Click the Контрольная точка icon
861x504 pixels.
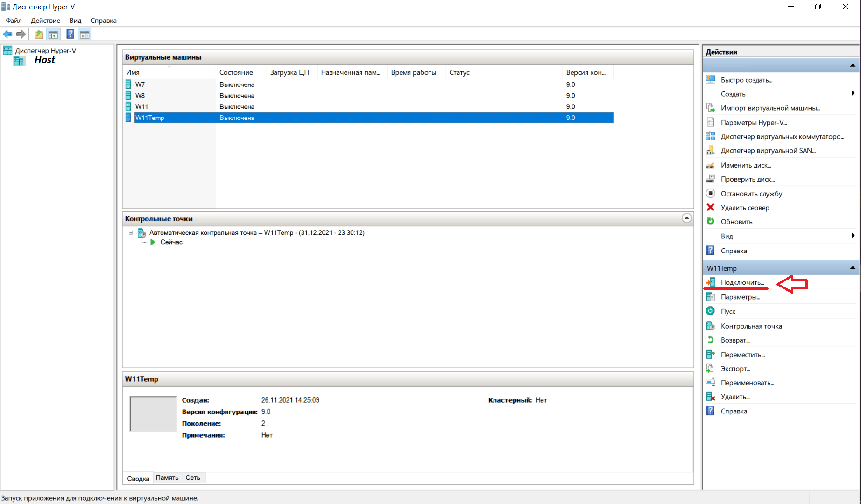[711, 326]
